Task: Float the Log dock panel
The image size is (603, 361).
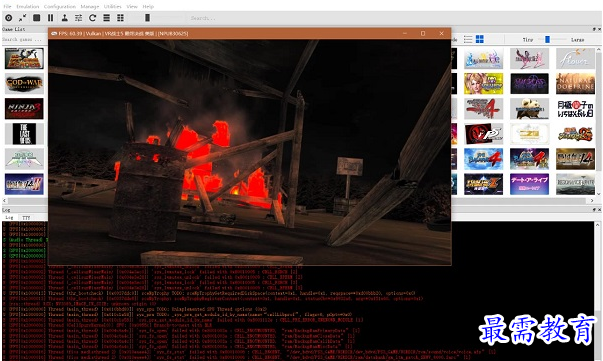Action: pos(594,210)
